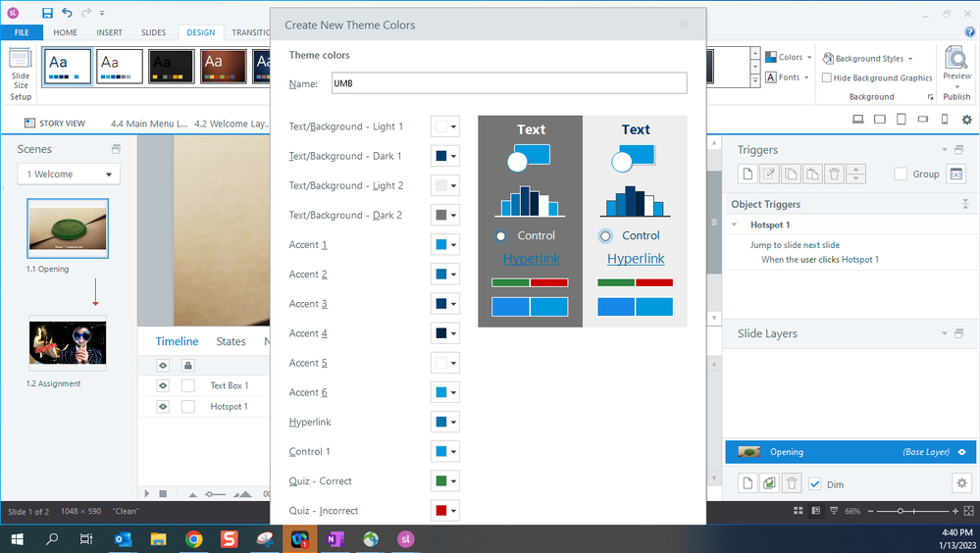This screenshot has width=980, height=553.
Task: Open the variables manager icon in Triggers
Action: click(x=956, y=175)
